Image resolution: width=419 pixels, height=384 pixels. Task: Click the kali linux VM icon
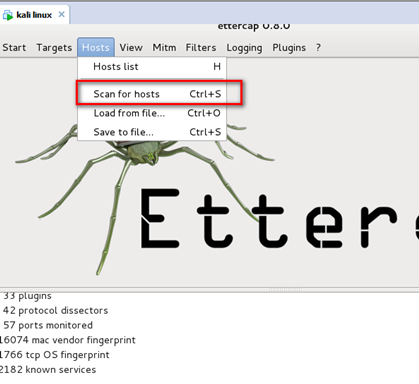[x=8, y=15]
